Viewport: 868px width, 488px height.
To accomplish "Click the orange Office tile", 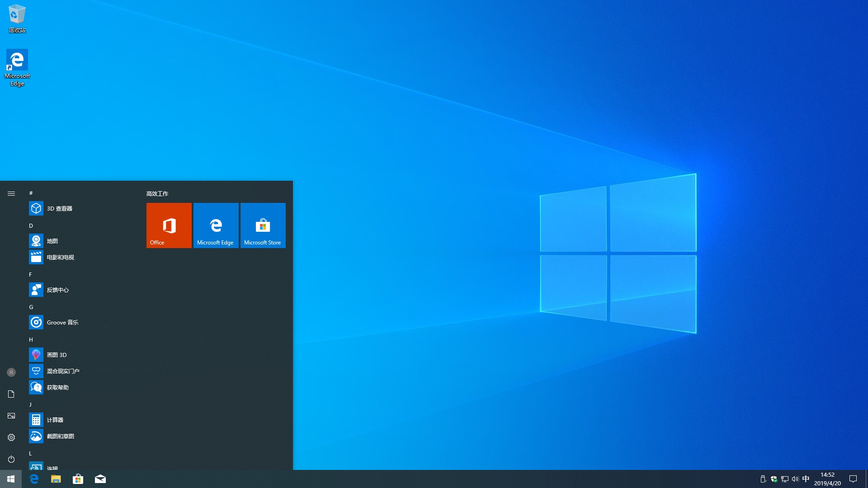I will [169, 225].
